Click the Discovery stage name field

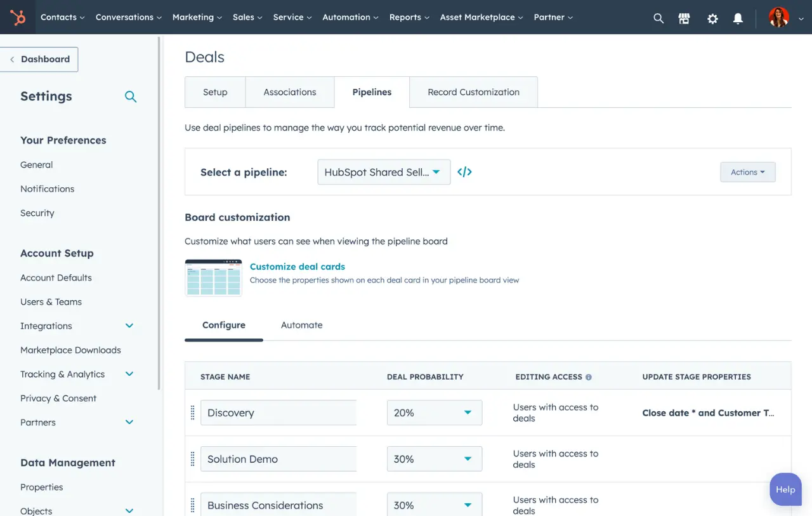pos(278,413)
